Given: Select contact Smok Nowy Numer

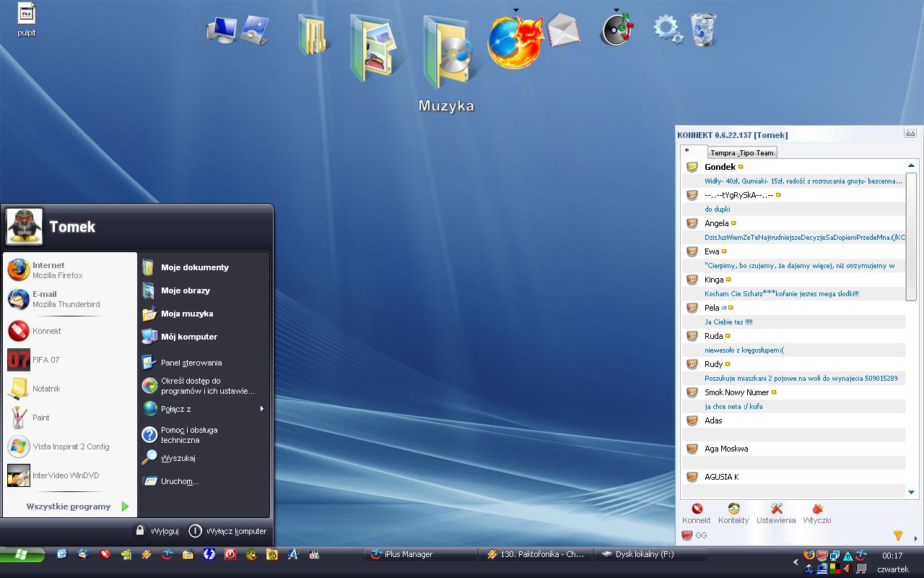Looking at the screenshot, I should (793, 392).
